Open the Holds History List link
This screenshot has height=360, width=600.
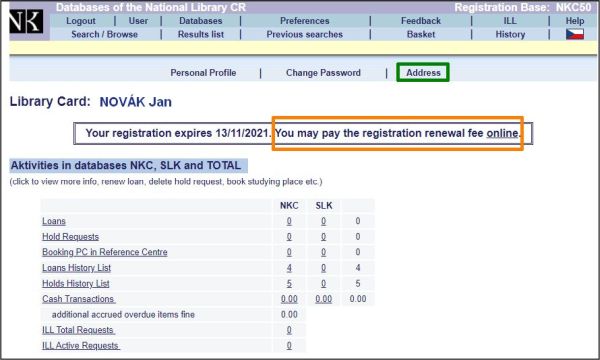click(76, 283)
